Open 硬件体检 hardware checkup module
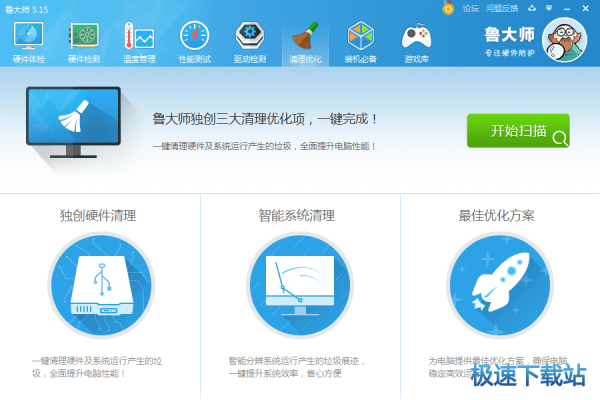This screenshot has width=600, height=400. pos(29,42)
